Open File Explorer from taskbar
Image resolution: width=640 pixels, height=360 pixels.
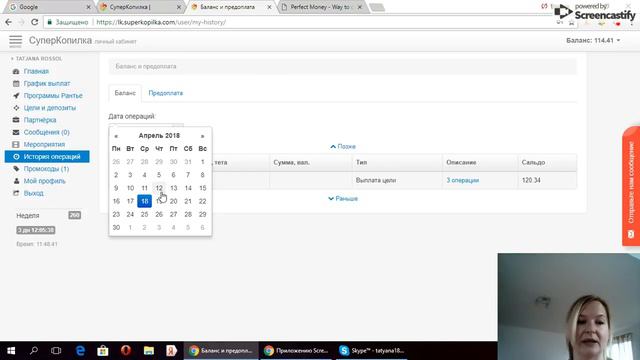click(x=149, y=351)
